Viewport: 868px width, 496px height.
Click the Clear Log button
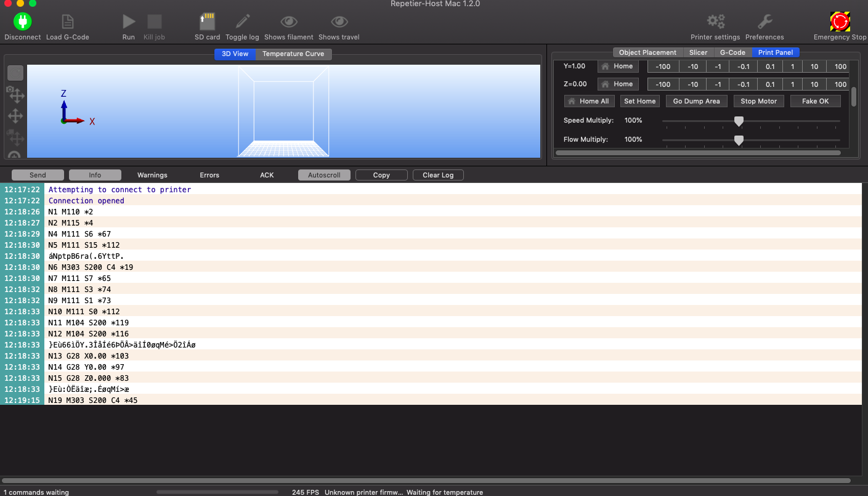[438, 175]
